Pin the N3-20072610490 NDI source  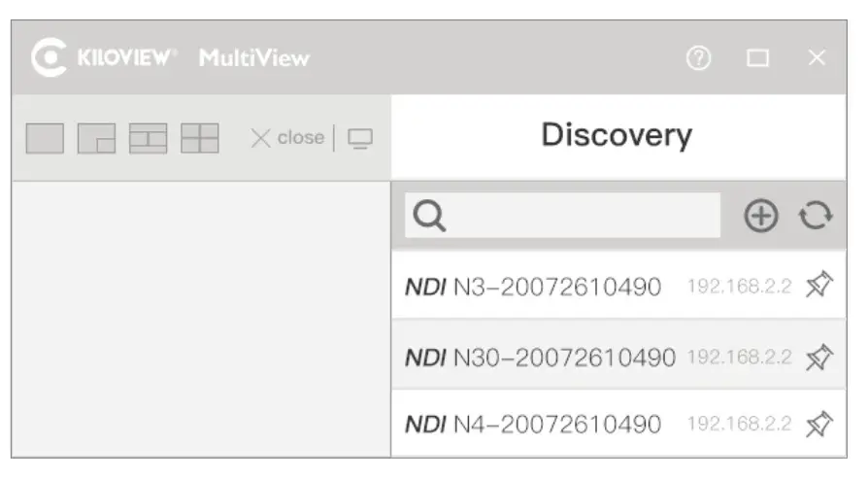tap(819, 286)
